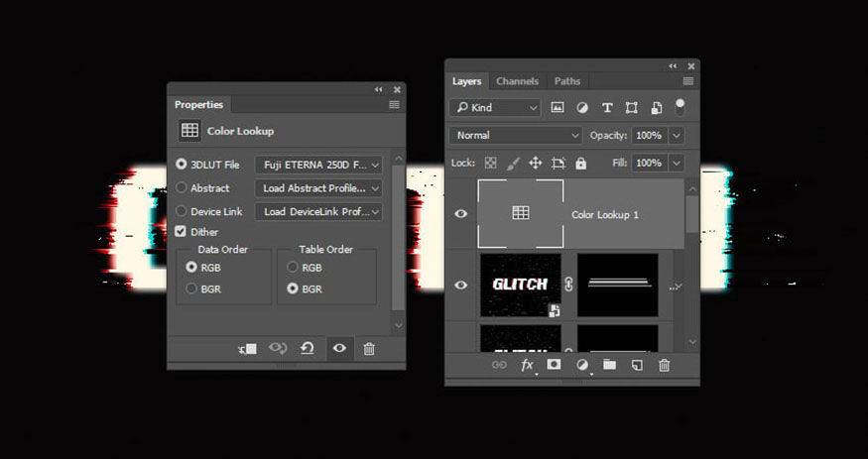Filter layers by pixel type
The width and height of the screenshot is (868, 459).
point(558,108)
